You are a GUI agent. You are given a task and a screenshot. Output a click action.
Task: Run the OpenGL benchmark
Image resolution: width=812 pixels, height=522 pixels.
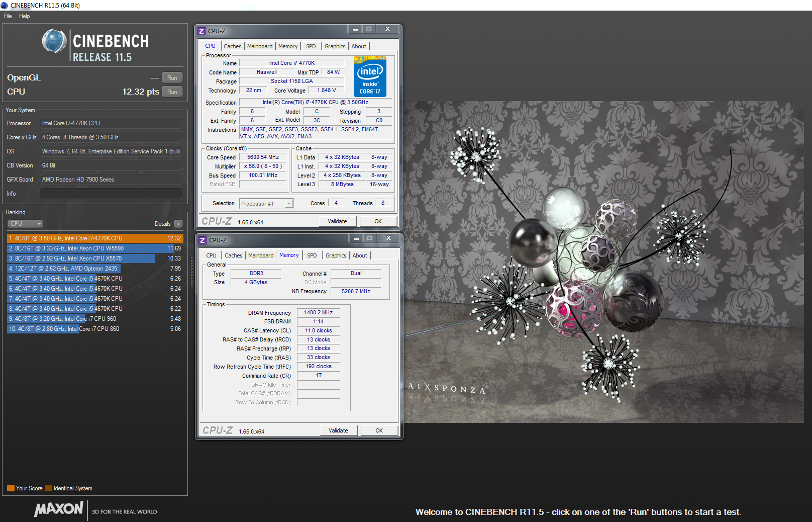click(x=172, y=78)
